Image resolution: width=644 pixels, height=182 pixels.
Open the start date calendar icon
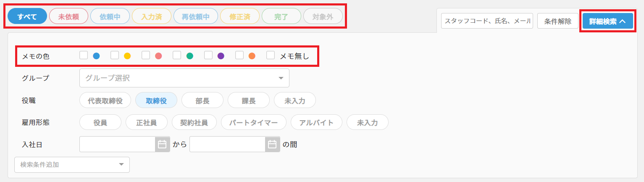162,144
